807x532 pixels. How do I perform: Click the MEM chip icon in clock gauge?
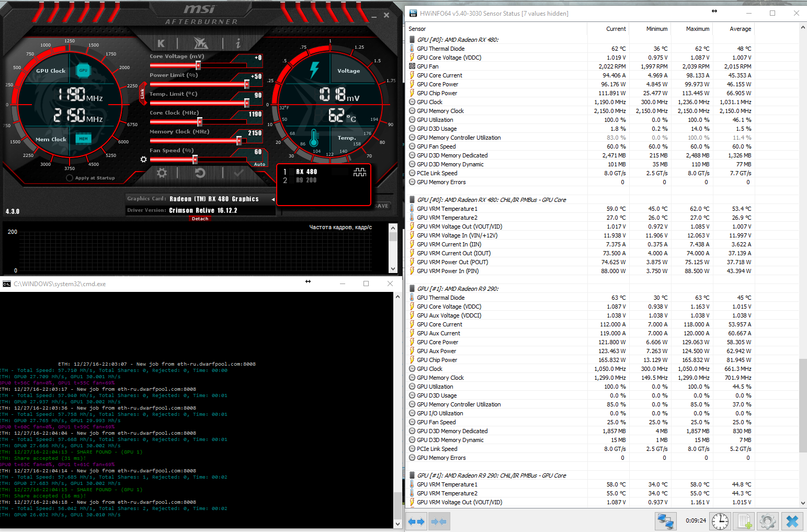pos(84,139)
